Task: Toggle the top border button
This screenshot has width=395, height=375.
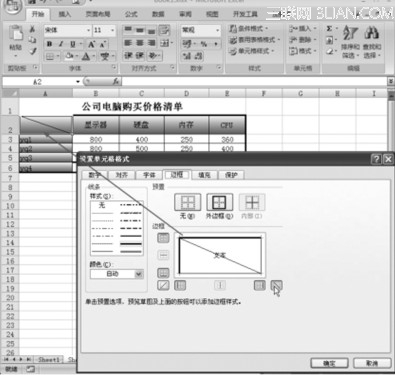Action: [x=163, y=238]
